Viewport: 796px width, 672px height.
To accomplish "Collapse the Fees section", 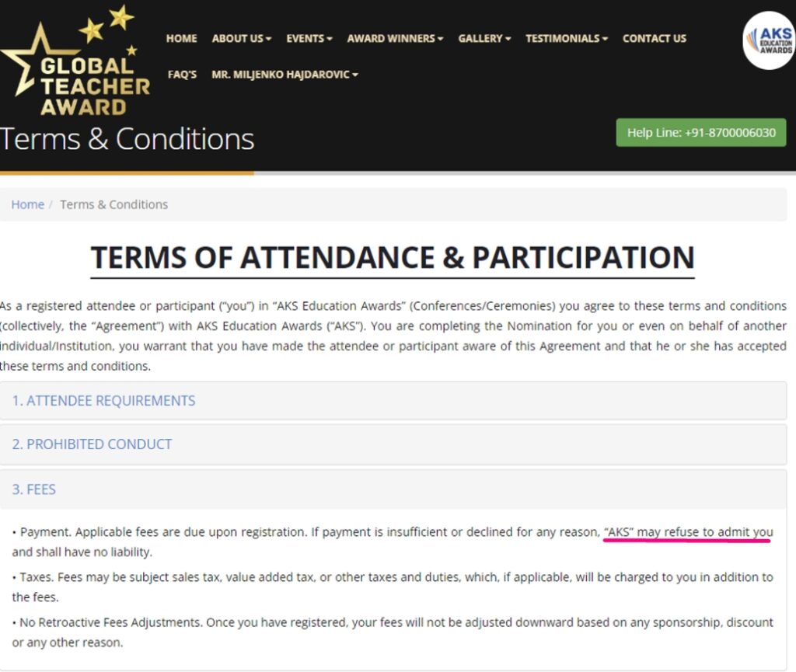I will pos(33,489).
